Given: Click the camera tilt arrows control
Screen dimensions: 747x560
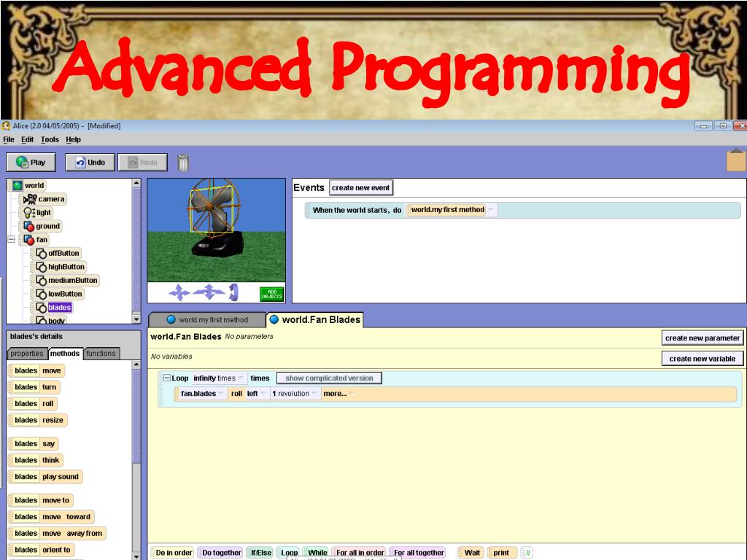Looking at the screenshot, I should [233, 292].
